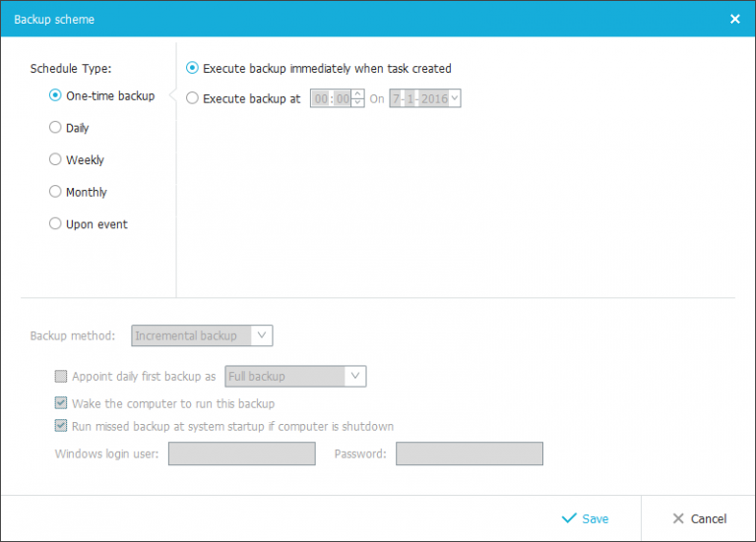Click the Windows login user field
This screenshot has width=756, height=542.
[241, 453]
